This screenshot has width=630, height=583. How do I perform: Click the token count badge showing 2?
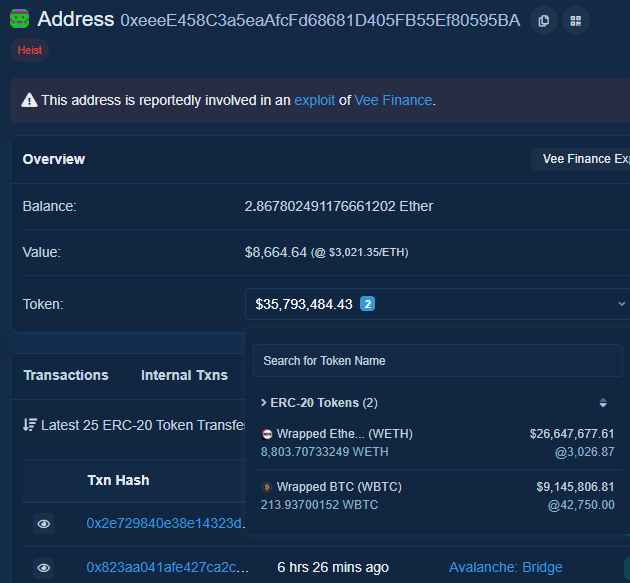(x=367, y=304)
